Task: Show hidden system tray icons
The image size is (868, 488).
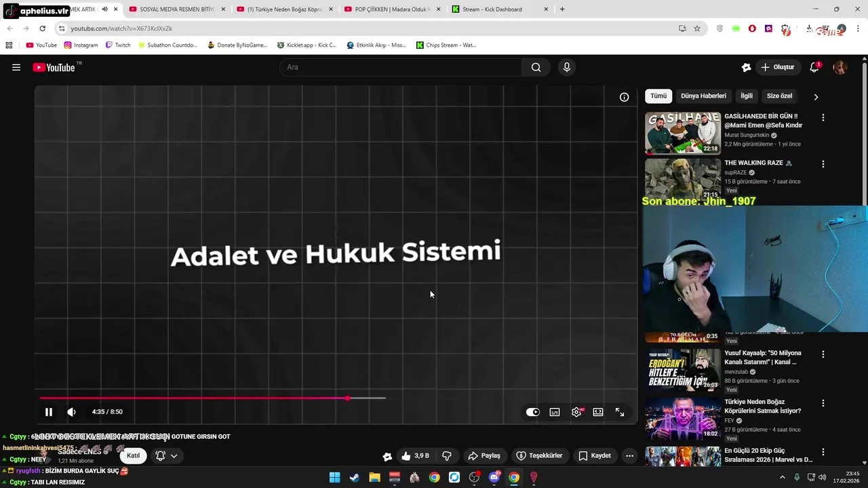Action: tap(782, 477)
